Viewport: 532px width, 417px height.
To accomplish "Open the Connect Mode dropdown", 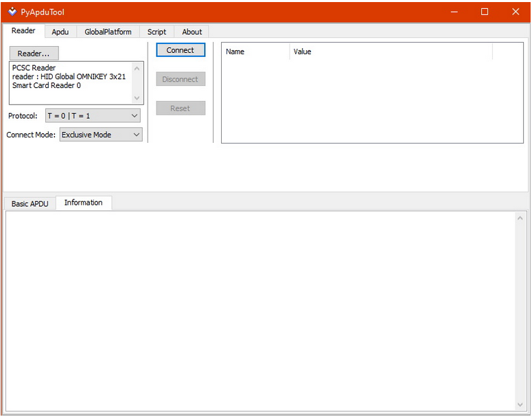I will [101, 135].
